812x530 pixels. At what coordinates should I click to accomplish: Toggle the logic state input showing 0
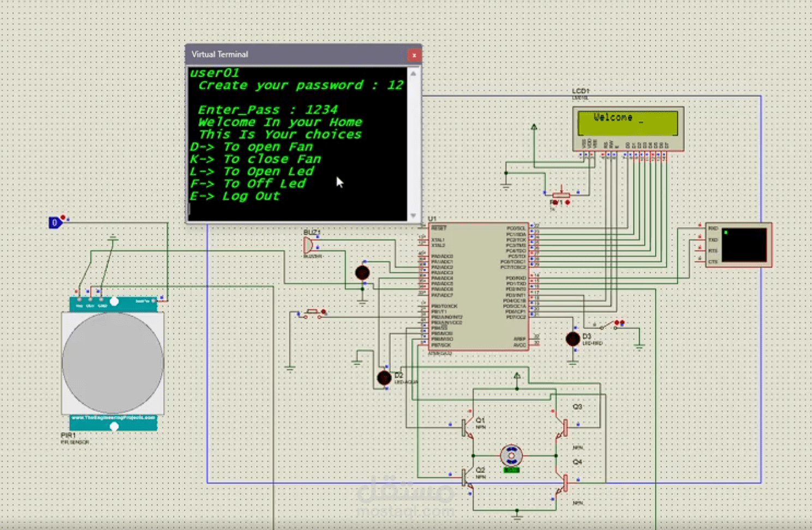pos(54,222)
